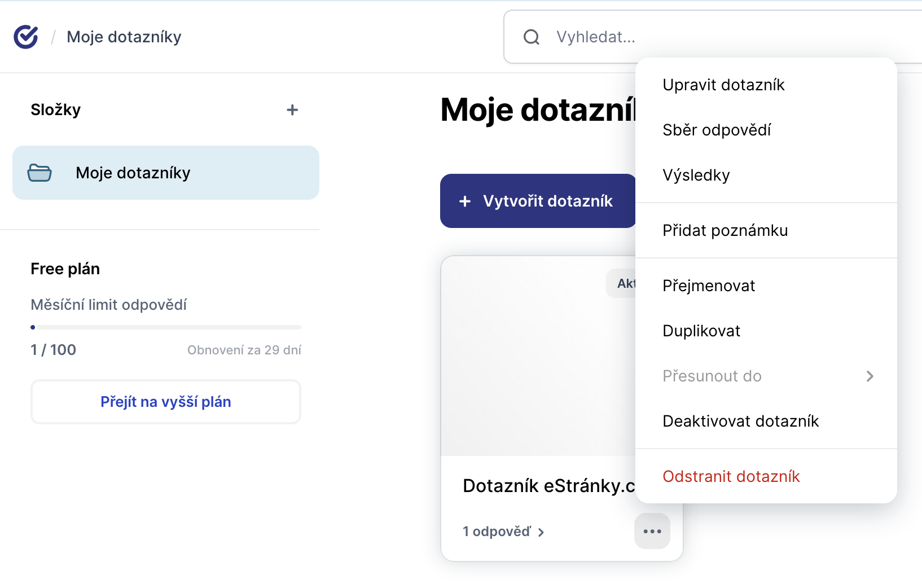Click the chevron next to 1 odpověď

(541, 532)
